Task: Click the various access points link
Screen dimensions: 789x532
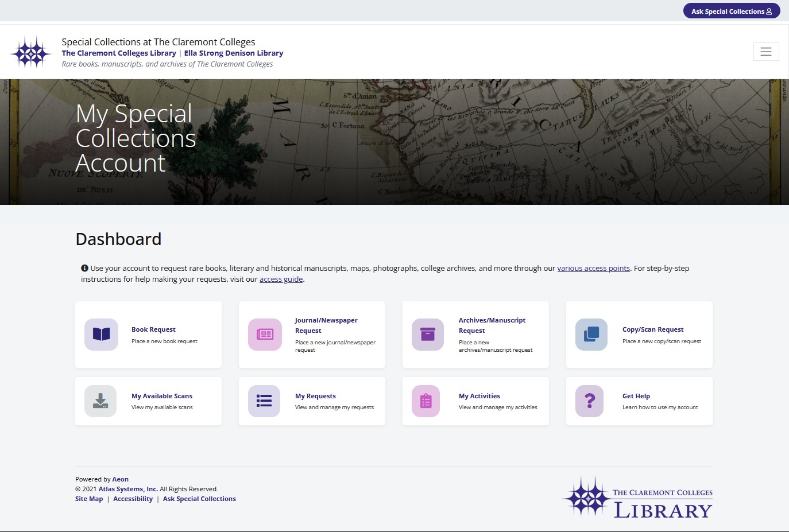Action: [x=593, y=268]
